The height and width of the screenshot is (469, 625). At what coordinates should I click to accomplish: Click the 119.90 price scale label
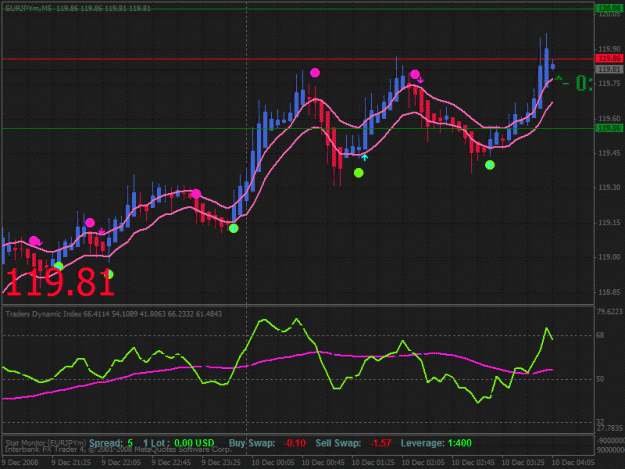(609, 49)
